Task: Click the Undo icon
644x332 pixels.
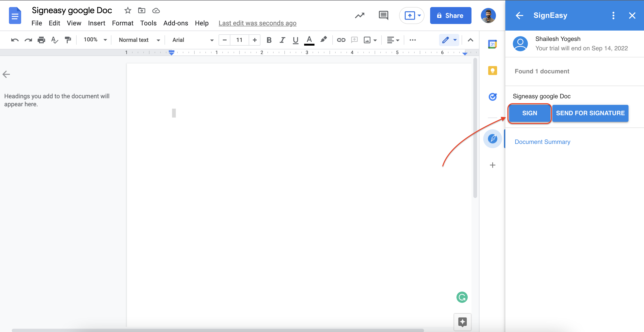Action: click(x=15, y=40)
